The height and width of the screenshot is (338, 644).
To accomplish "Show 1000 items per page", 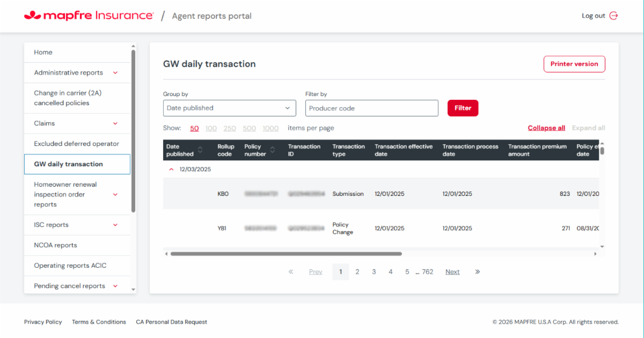I will tap(270, 128).
